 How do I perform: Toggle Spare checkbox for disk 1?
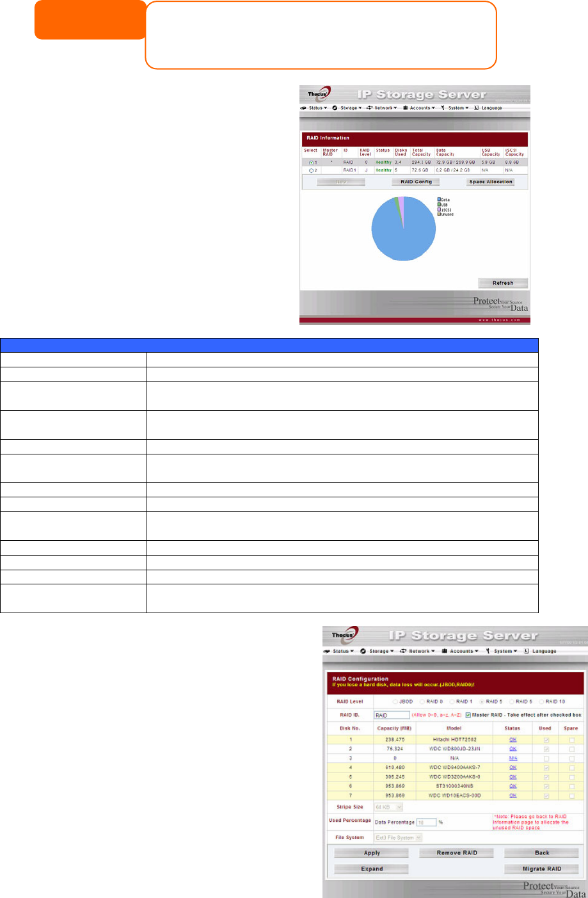pos(571,740)
